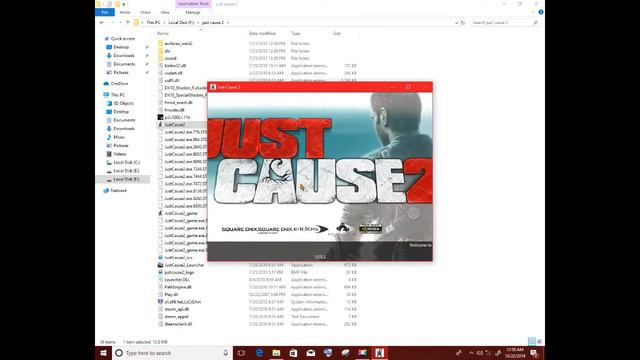Sort files by Type column header
This screenshot has height=360, width=640.
296,33
